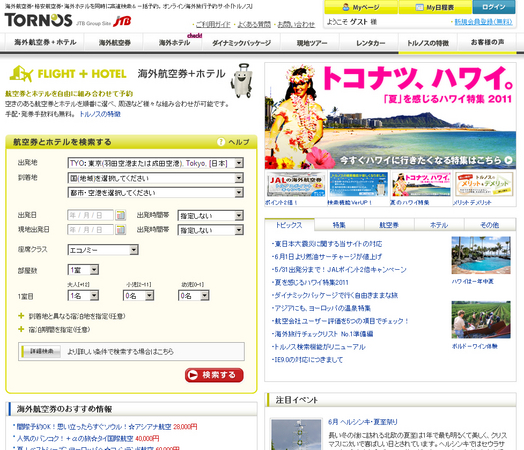The image size is (524, 450).
Task: Switch to the 航空券 content tab
Action: [389, 225]
